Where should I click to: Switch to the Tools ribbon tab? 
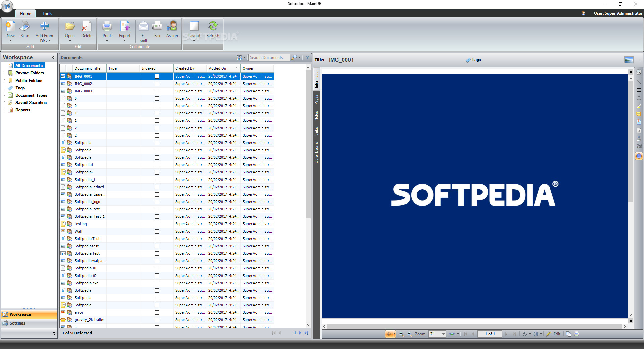click(47, 14)
